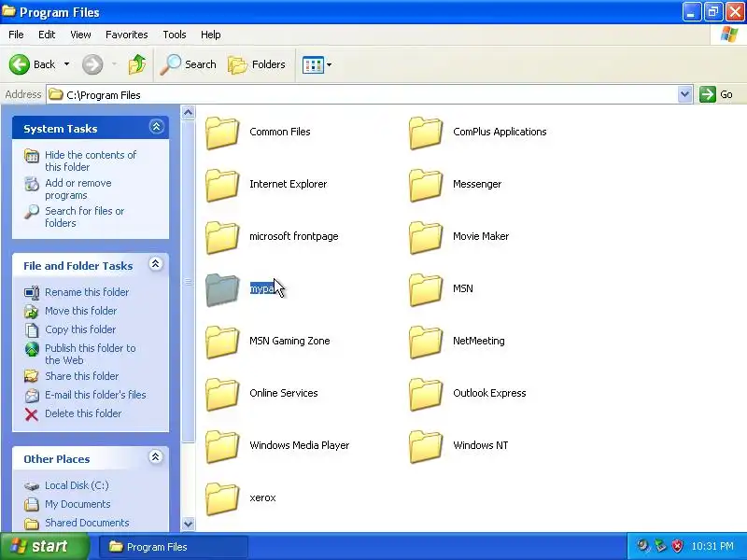The image size is (747, 560).
Task: Open Local Disk (C:) in Other Places
Action: tap(77, 485)
